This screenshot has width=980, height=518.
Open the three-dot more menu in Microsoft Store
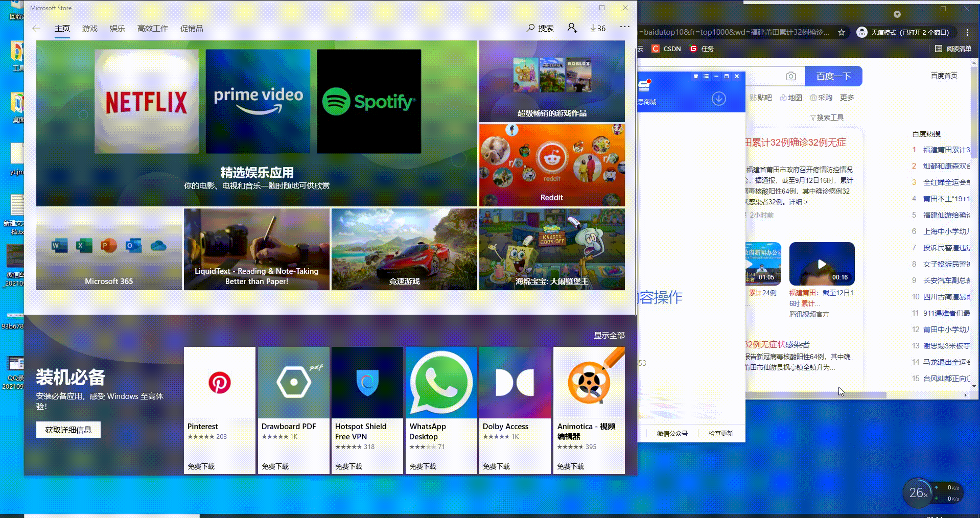point(624,27)
